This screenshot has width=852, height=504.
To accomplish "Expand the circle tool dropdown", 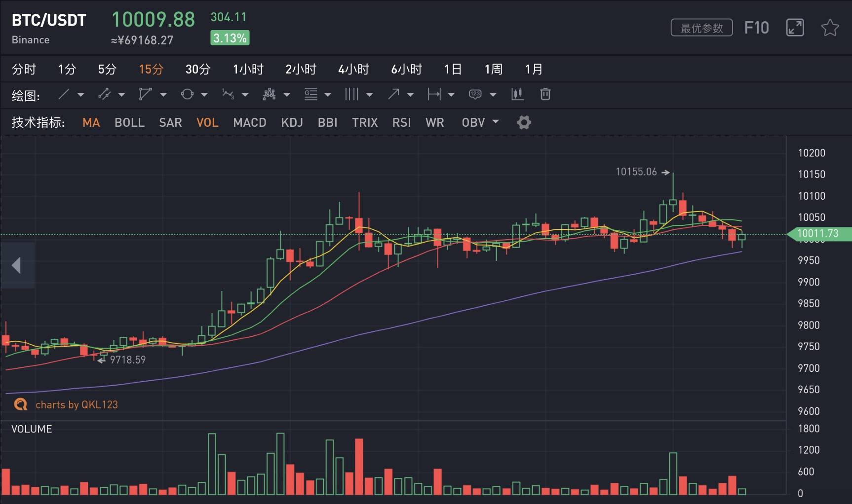I will (x=204, y=95).
